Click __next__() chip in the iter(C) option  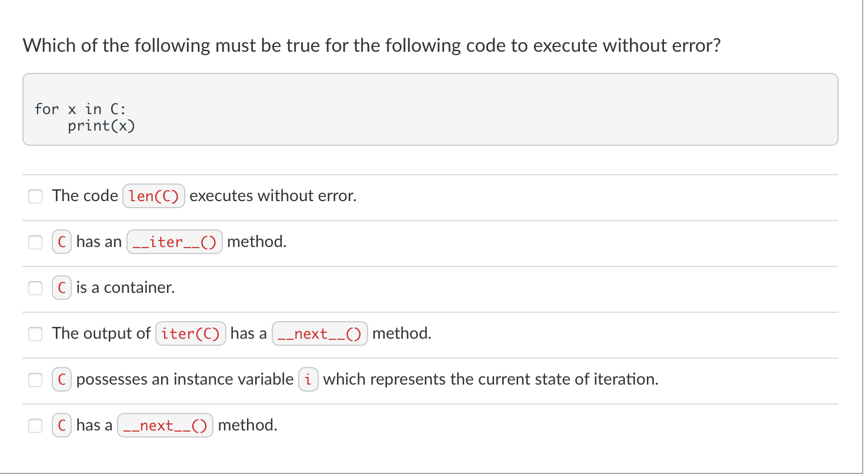tap(319, 333)
